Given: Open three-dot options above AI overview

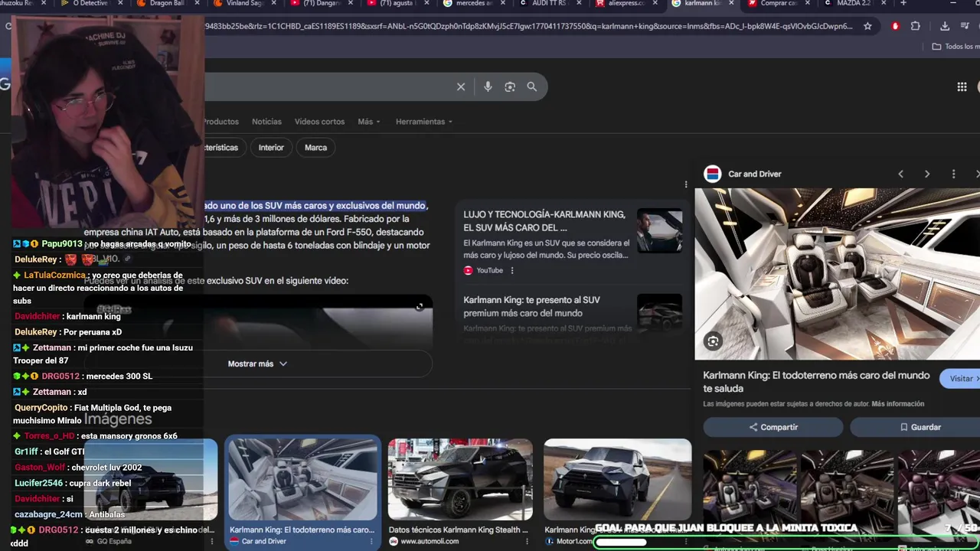Looking at the screenshot, I should (686, 184).
